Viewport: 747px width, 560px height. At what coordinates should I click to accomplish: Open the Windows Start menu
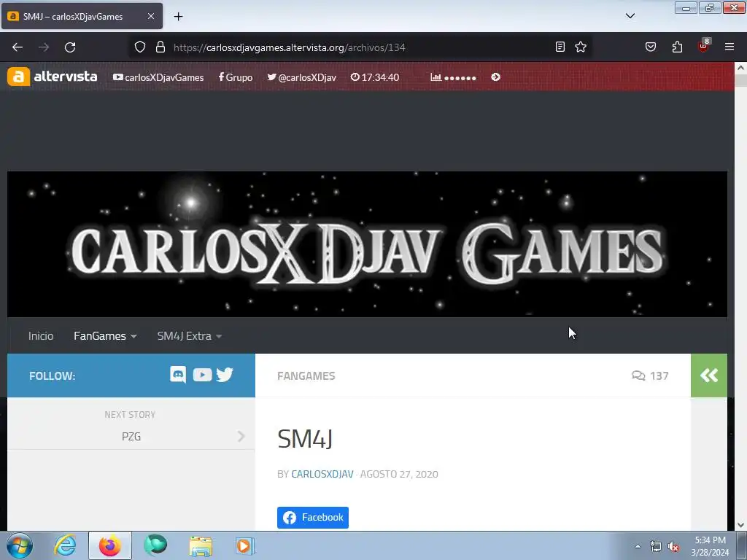click(20, 545)
